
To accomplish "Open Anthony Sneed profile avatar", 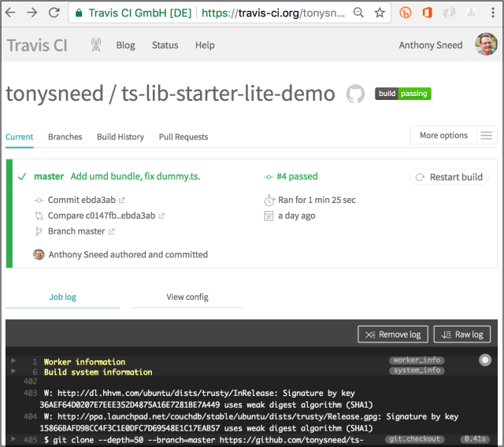I will pyautogui.click(x=486, y=45).
